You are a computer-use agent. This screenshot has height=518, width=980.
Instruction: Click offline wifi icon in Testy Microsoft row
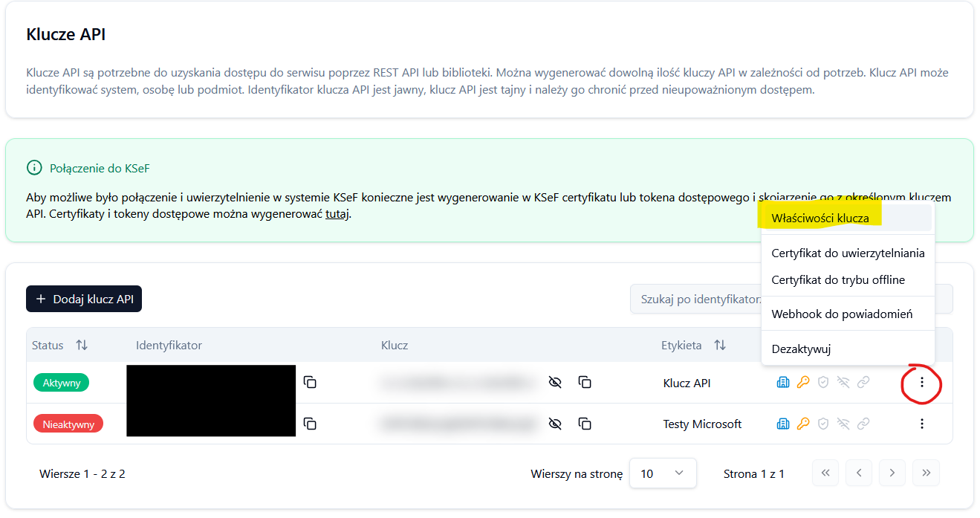[x=843, y=424]
